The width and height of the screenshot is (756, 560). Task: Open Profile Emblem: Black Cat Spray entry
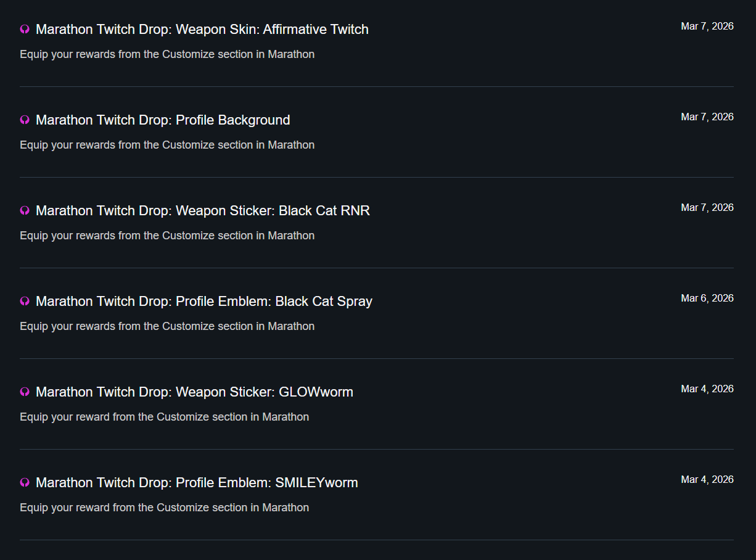(x=203, y=301)
